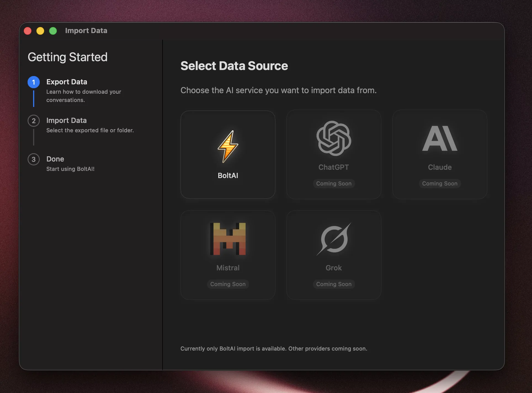Image resolution: width=532 pixels, height=393 pixels.
Task: Click the step 3 circle for Done
Action: [34, 159]
